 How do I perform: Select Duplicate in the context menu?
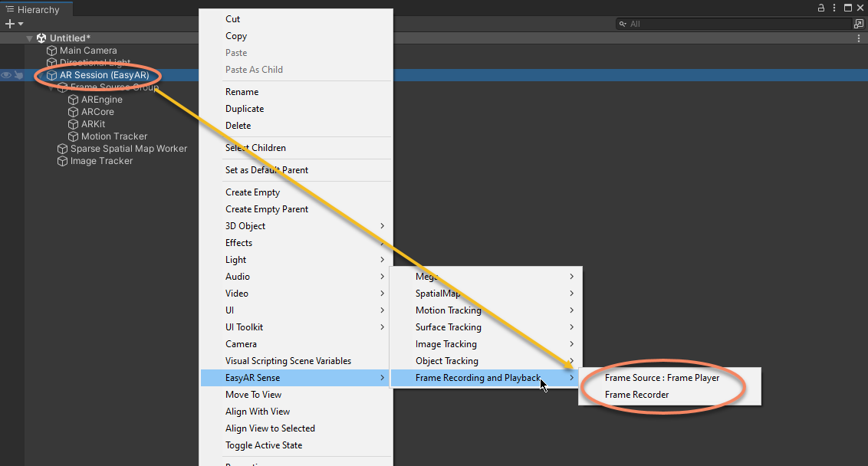[244, 109]
